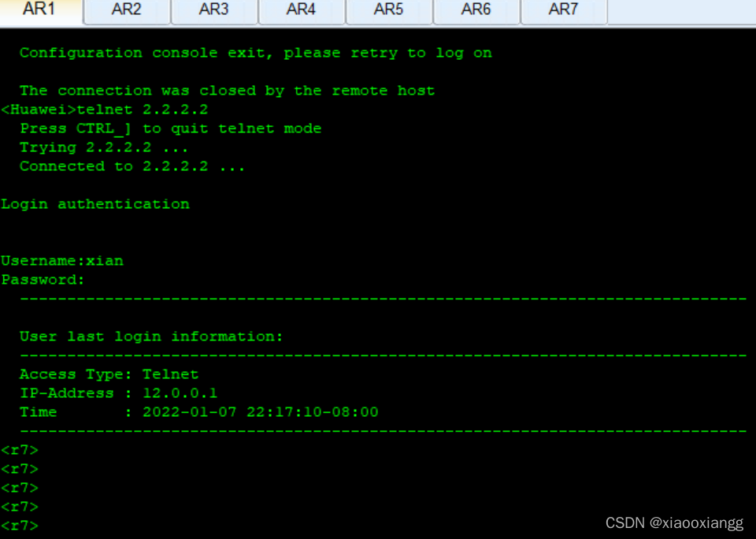This screenshot has height=539, width=756.
Task: Select the AR3 tab
Action: [213, 10]
